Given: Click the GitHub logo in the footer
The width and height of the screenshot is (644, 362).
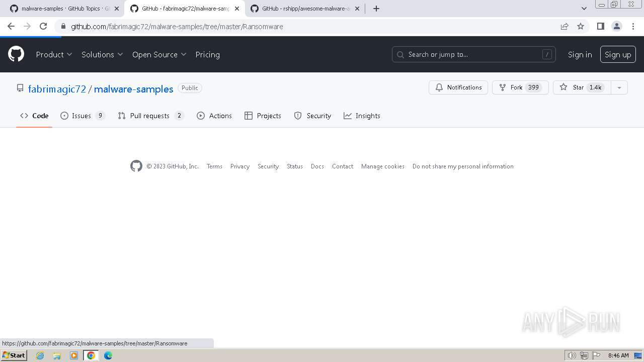Looking at the screenshot, I should pos(136,166).
